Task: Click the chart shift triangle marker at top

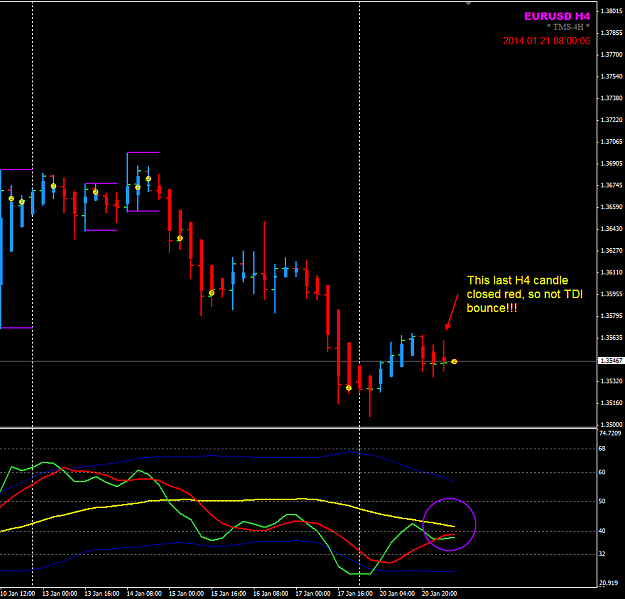Action: (x=469, y=4)
